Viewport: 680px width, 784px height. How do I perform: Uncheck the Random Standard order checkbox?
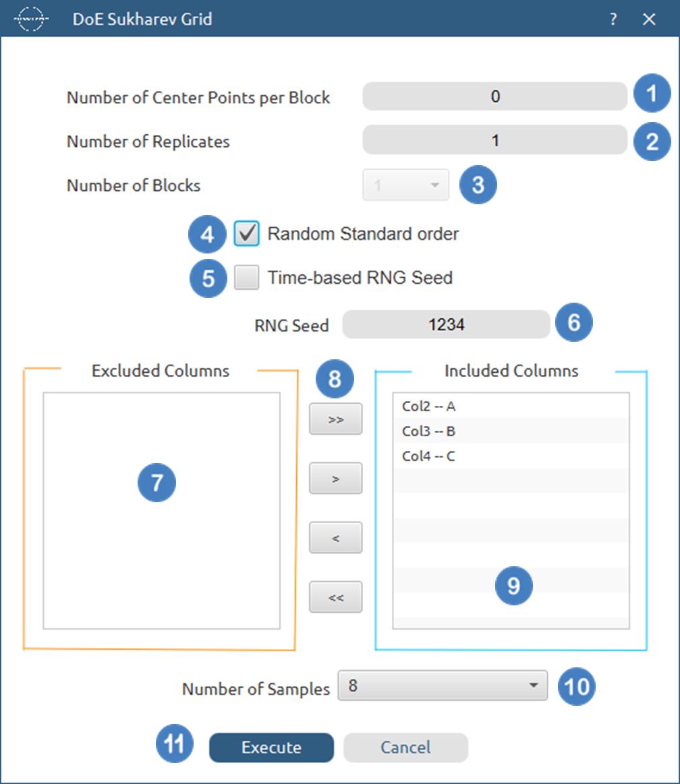point(247,234)
